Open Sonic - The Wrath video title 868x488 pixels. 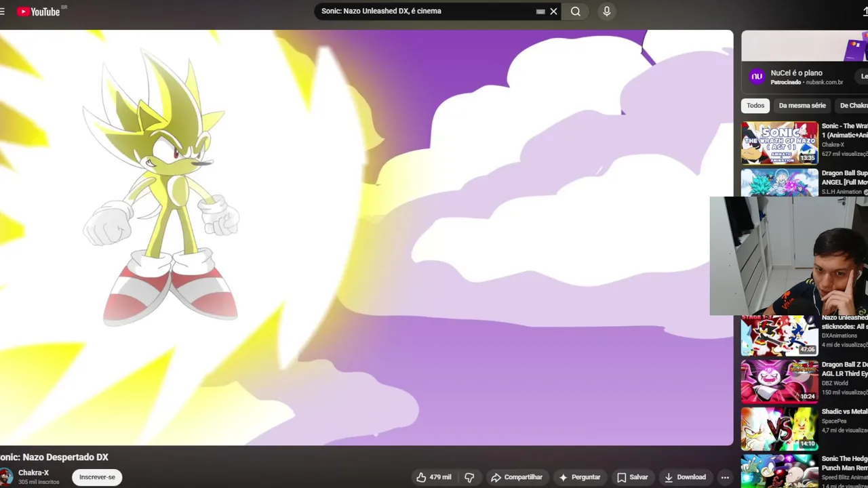coord(844,131)
